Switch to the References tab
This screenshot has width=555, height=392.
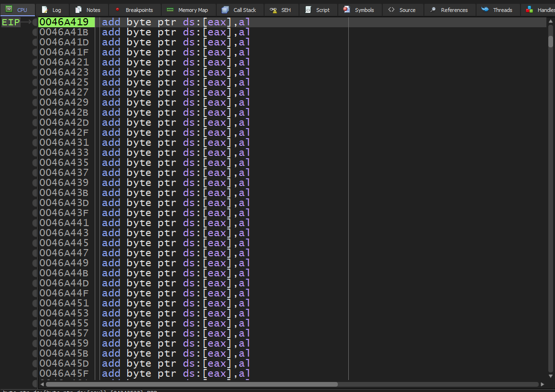[x=449, y=10]
